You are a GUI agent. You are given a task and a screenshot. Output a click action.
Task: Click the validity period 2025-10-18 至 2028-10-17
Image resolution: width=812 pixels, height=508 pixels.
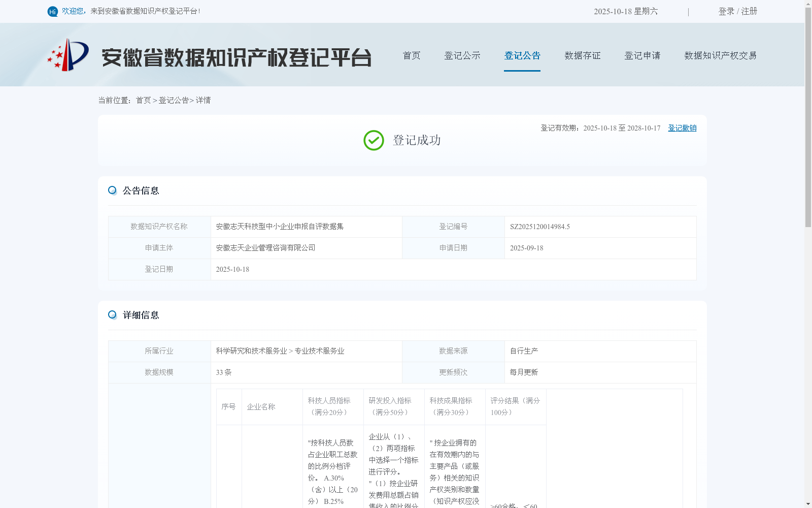pos(622,128)
